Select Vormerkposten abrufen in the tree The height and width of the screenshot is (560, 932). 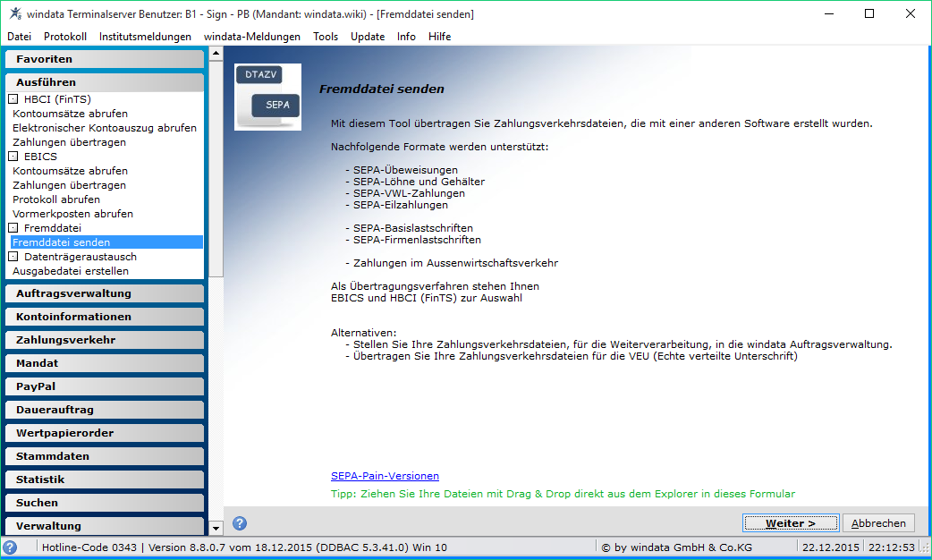pos(73,214)
